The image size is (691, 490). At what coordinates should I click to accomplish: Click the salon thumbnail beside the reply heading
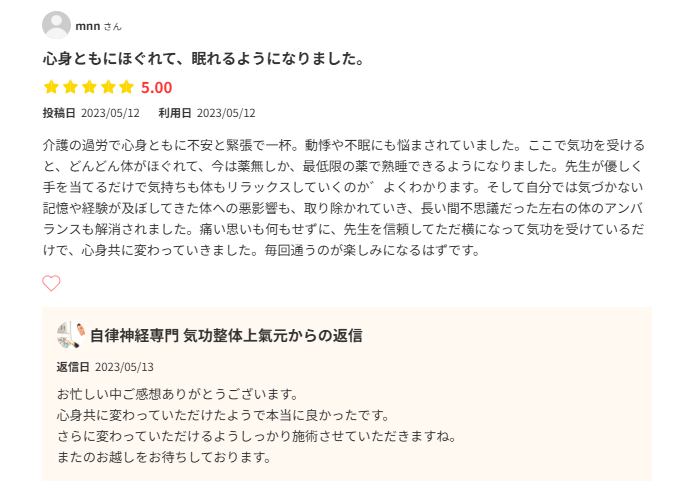tap(71, 335)
